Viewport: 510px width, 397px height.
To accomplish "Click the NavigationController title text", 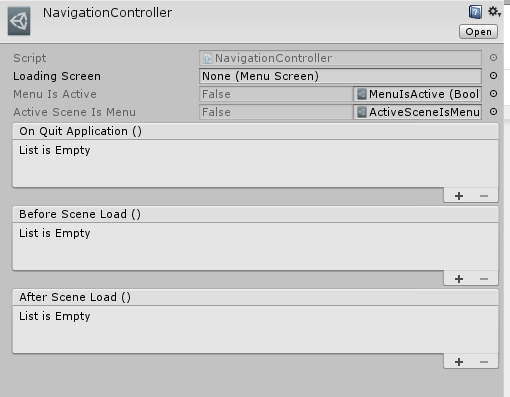I will [107, 13].
